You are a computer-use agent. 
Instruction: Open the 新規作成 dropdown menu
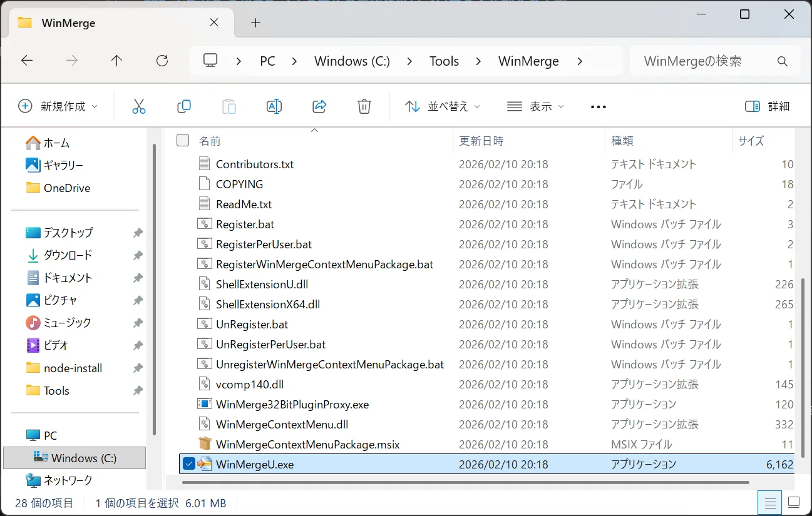(58, 106)
